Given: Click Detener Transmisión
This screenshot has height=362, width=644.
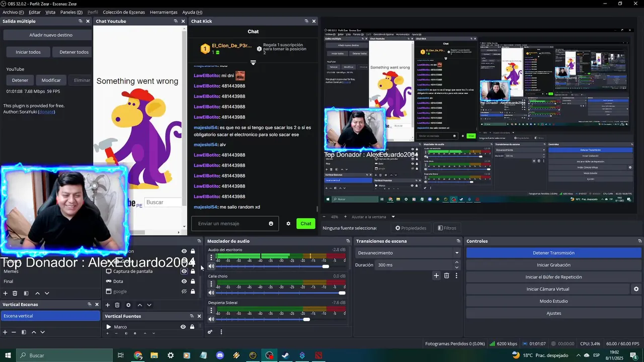Looking at the screenshot, I should coord(553,253).
